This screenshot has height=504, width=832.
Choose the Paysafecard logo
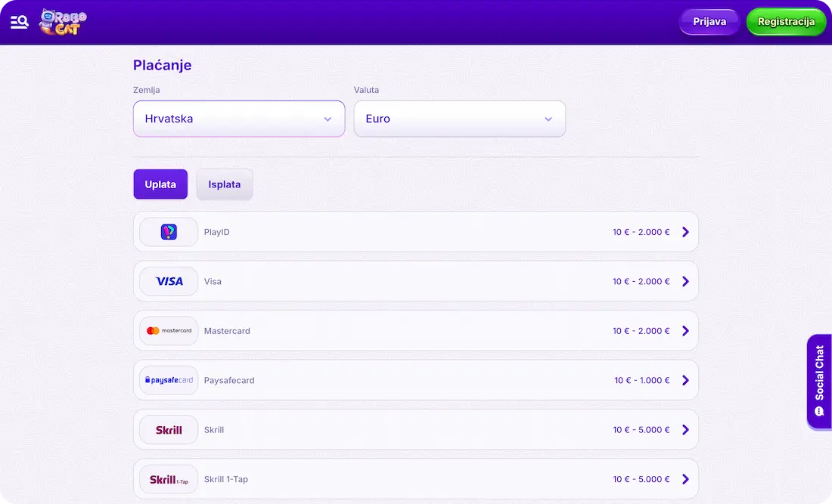169,380
